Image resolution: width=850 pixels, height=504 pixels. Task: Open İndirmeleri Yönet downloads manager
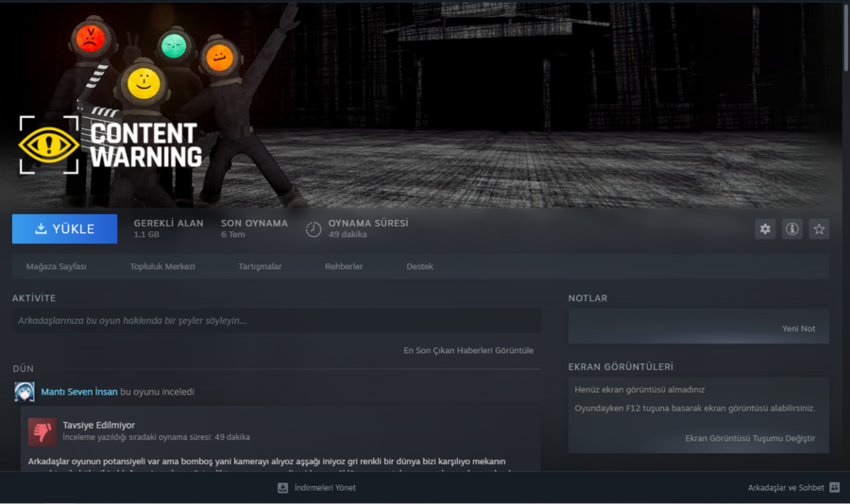coord(325,488)
